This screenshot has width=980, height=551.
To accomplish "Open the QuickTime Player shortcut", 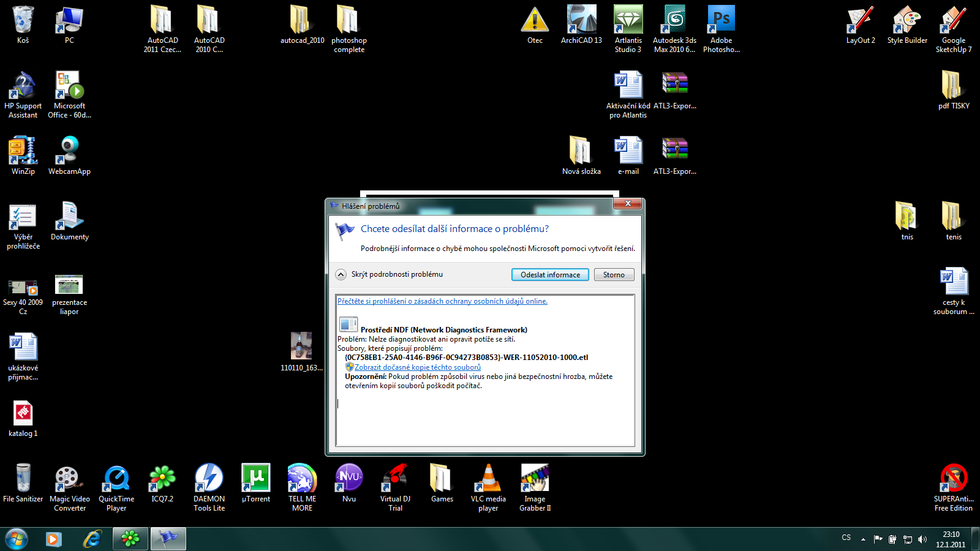I will (116, 487).
